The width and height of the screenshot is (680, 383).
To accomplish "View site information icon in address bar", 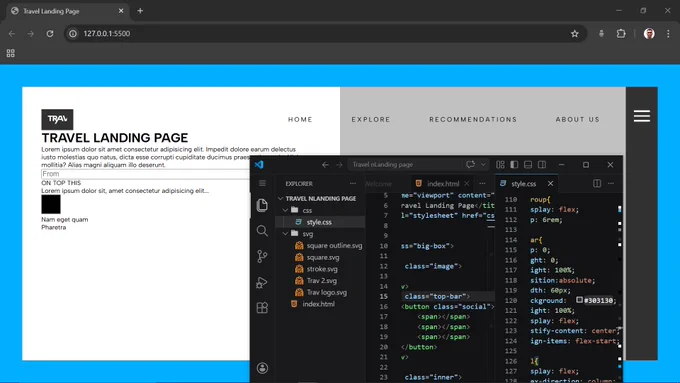I will (73, 33).
